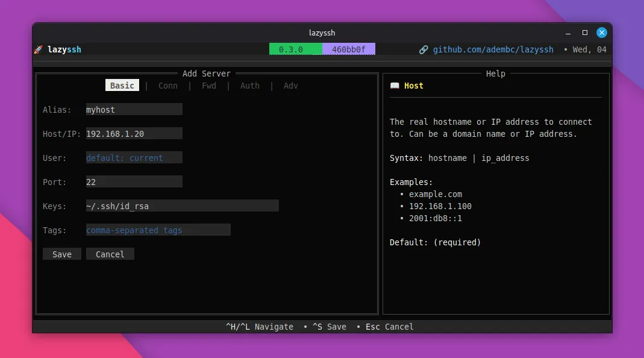Image resolution: width=644 pixels, height=358 pixels.
Task: Click the purple 460bb0f commit badge
Action: pyautogui.click(x=349, y=49)
